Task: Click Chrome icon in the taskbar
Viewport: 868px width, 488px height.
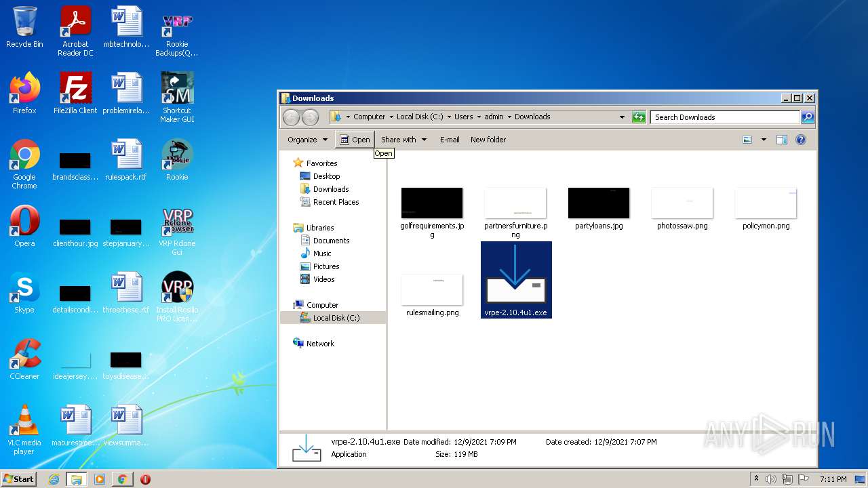Action: point(122,479)
